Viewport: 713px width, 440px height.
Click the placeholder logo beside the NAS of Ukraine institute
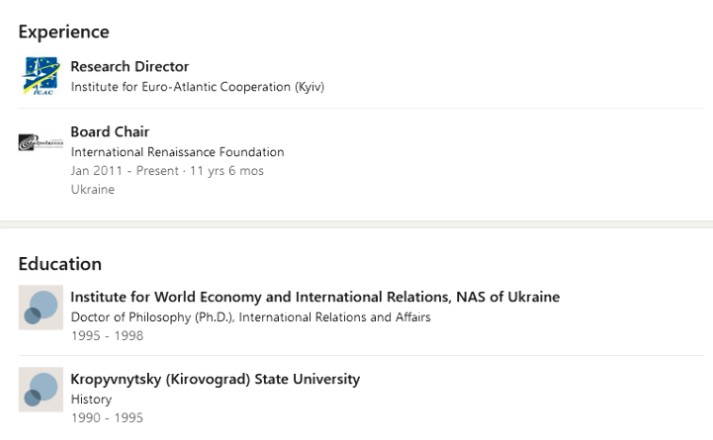tap(41, 307)
